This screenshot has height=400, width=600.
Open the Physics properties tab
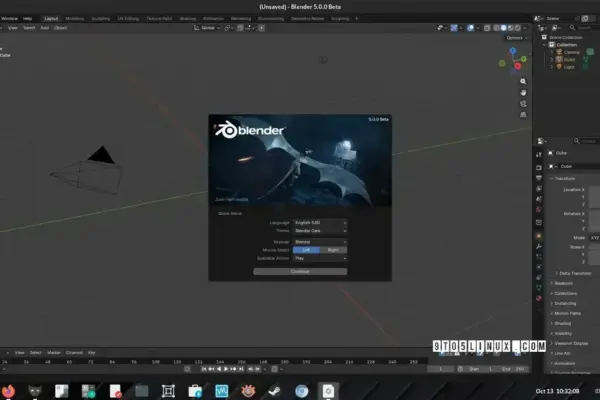539,267
